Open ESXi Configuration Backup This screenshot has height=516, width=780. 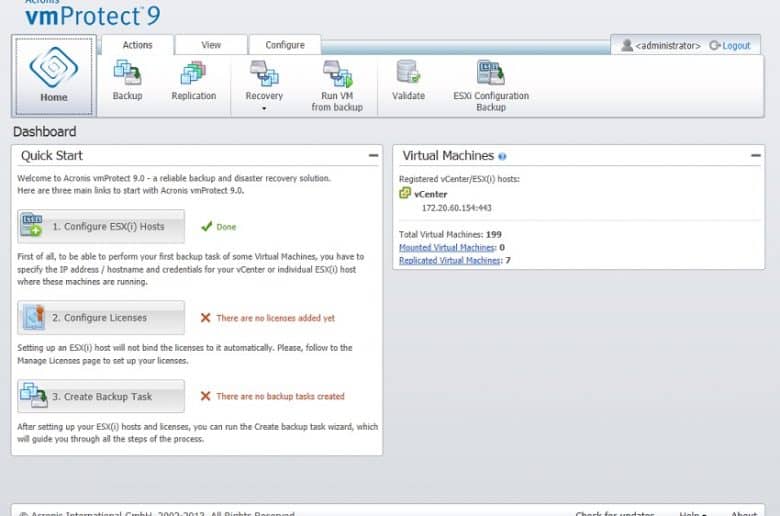(x=490, y=86)
